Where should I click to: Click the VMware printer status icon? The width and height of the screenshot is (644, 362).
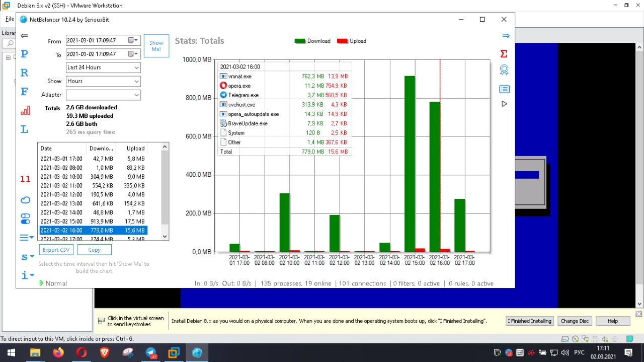(595, 339)
